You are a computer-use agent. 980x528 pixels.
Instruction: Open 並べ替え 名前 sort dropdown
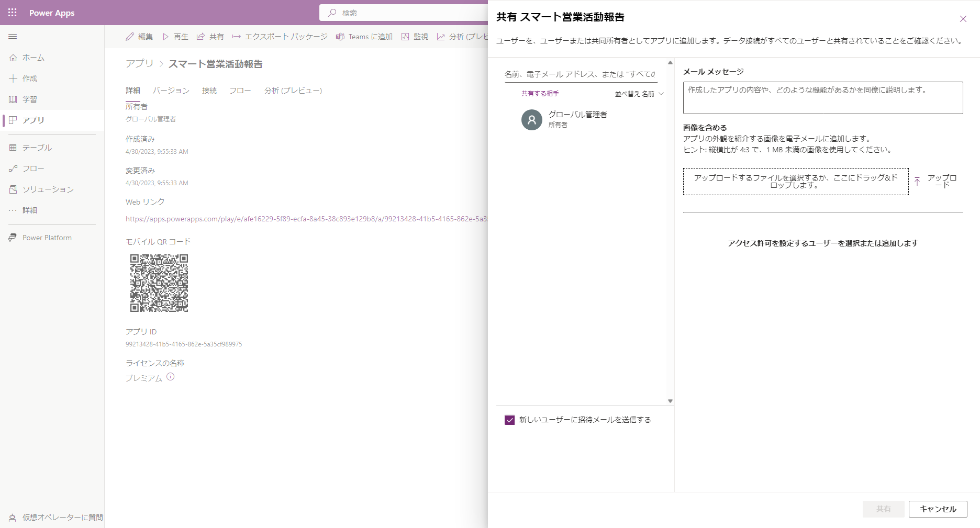(639, 94)
